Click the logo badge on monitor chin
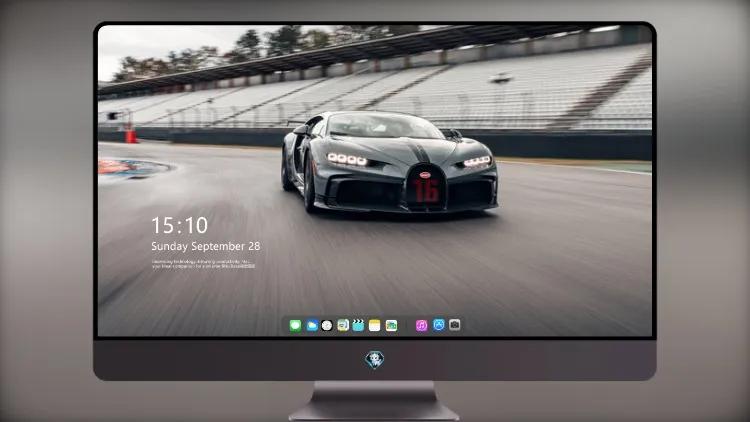This screenshot has height=422, width=750. coord(375,360)
